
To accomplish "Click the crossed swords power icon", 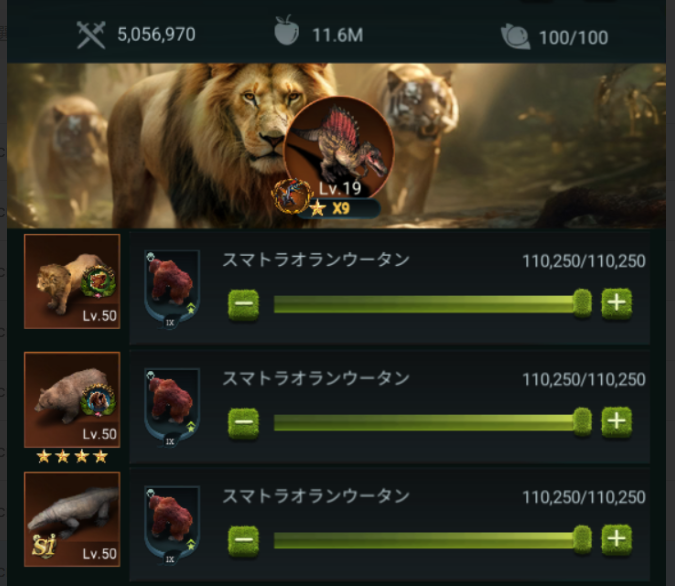I will click(x=91, y=35).
